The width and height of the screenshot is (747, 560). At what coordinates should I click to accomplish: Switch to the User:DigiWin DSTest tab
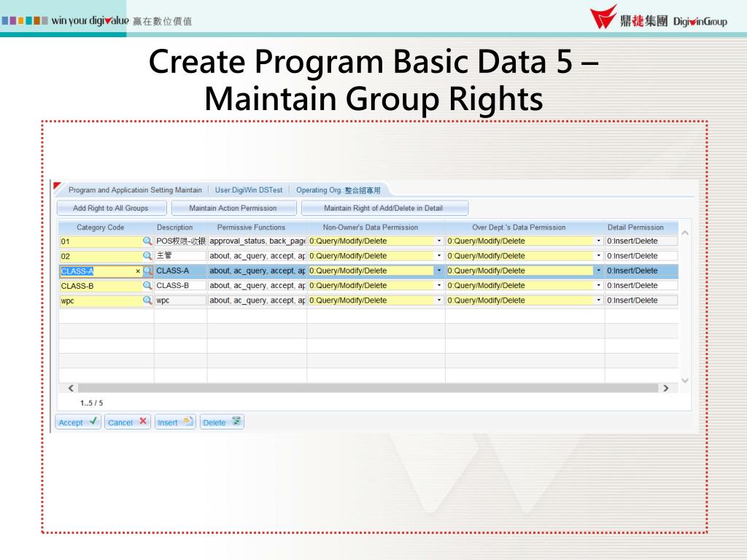[x=249, y=190]
